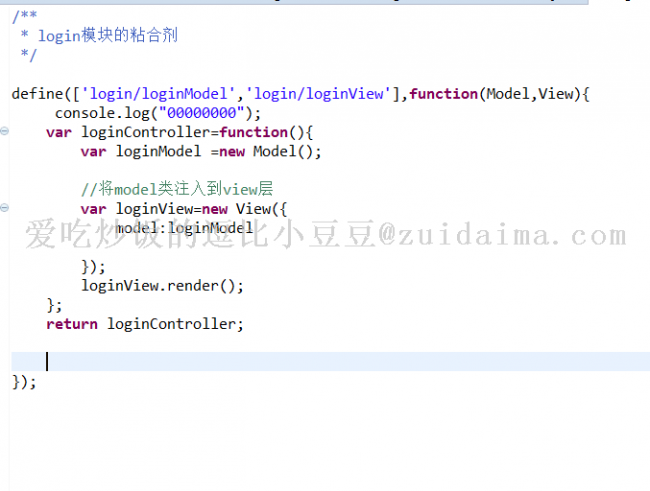Viewport: 650px width, 491px height.
Task: Collapse the loginView block fold marker
Action: [x=5, y=208]
